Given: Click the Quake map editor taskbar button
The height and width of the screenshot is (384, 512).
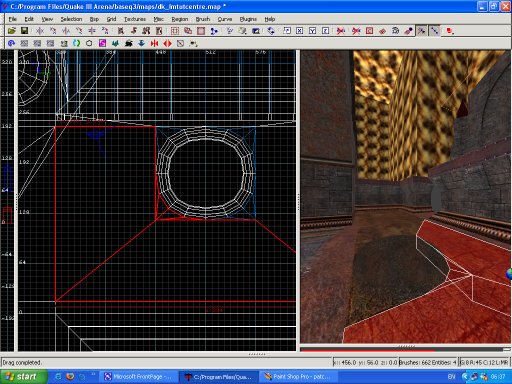Looking at the screenshot, I should 220,377.
